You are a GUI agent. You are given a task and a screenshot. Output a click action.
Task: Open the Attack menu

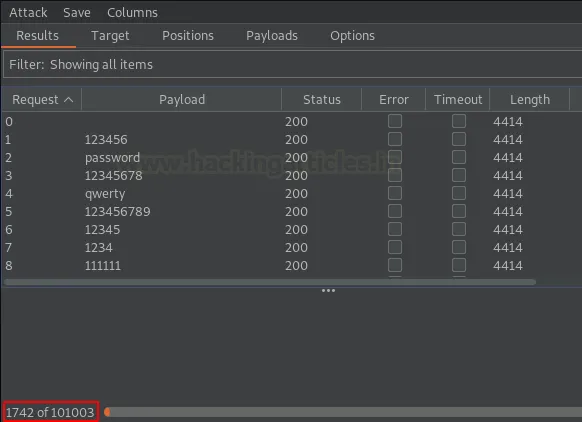point(28,13)
